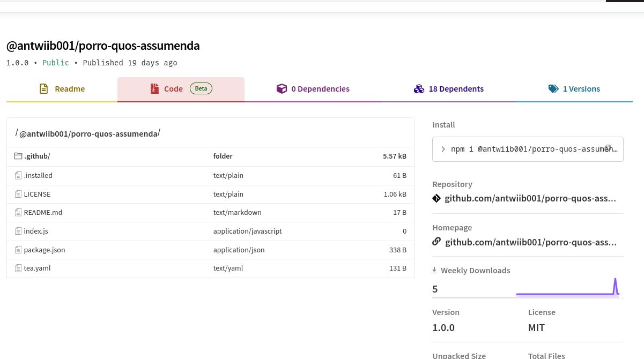
Task: Click the git icon beside repository link
Action: click(436, 199)
